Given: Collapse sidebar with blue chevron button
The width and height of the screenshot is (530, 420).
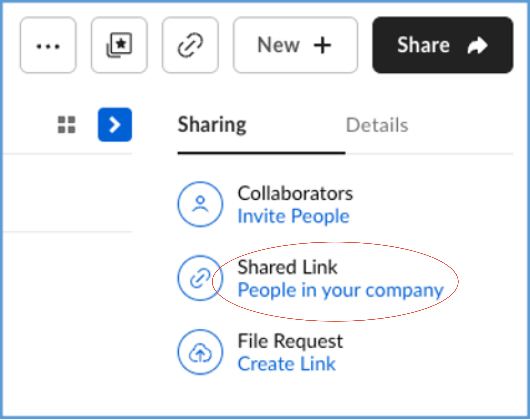Looking at the screenshot, I should (x=115, y=124).
